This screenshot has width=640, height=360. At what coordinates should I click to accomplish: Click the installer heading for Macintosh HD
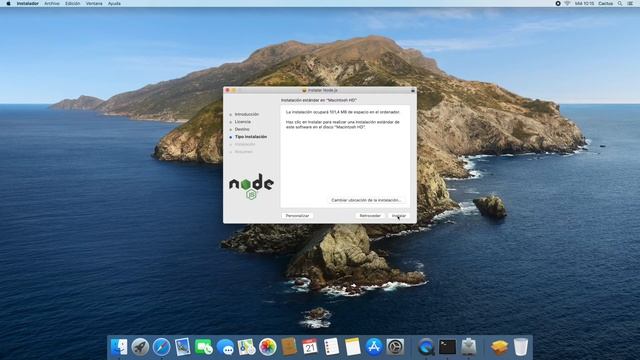[x=319, y=100]
